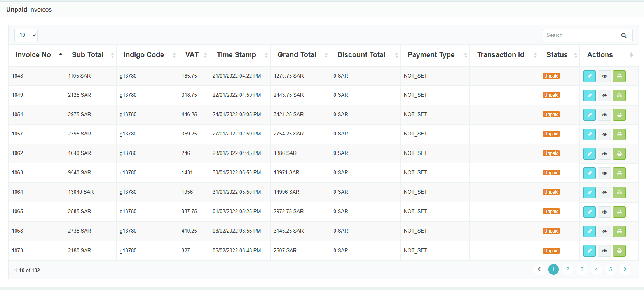644x290 pixels.
Task: Click the edit pencil icon for invoice 1057
Action: 589,134
